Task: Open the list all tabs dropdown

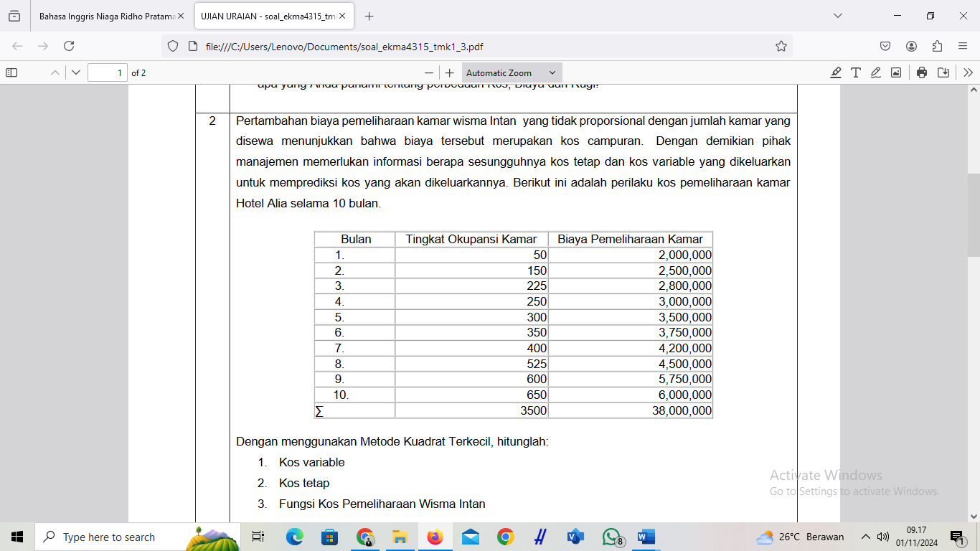Action: (838, 16)
